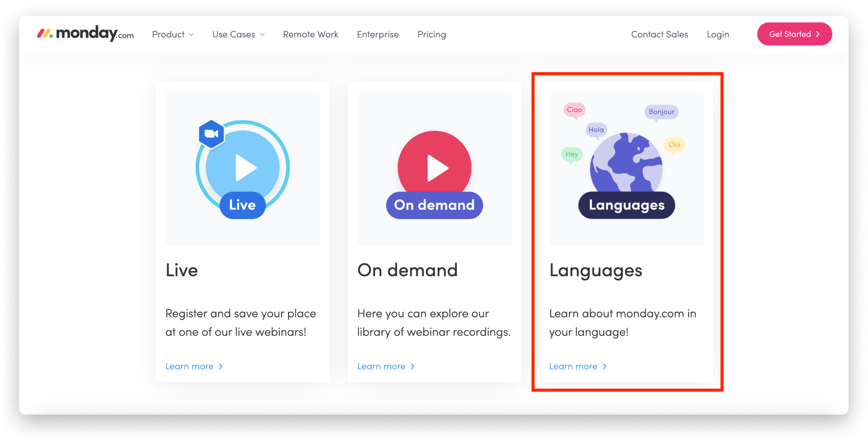Click the Ciao speech bubble
868x444 pixels.
[x=575, y=110]
